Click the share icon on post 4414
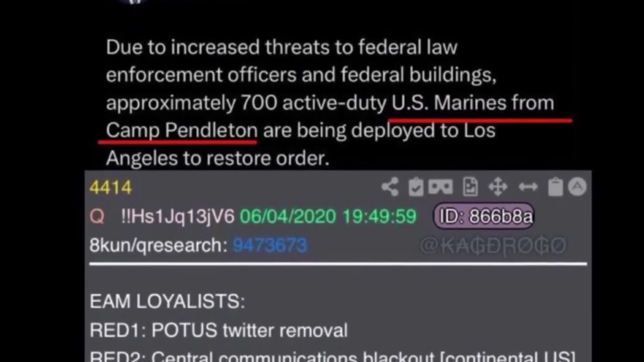 (x=390, y=187)
